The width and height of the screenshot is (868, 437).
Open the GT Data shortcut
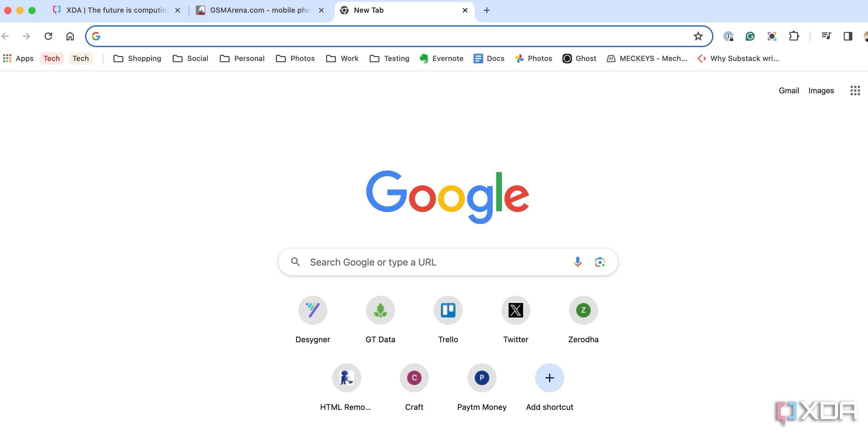coord(380,320)
